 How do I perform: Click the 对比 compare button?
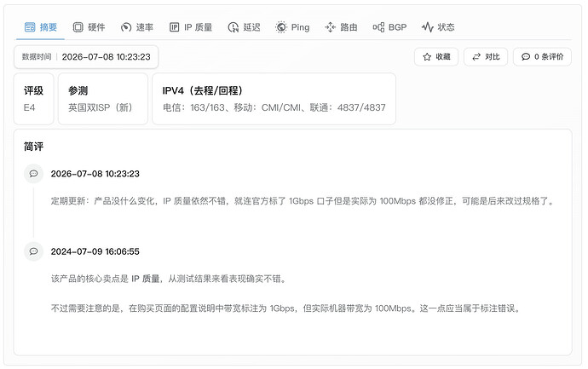click(486, 56)
